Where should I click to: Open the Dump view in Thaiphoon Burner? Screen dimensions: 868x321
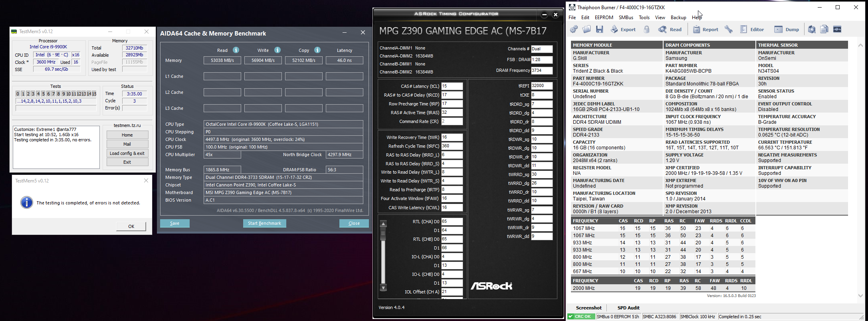[787, 29]
